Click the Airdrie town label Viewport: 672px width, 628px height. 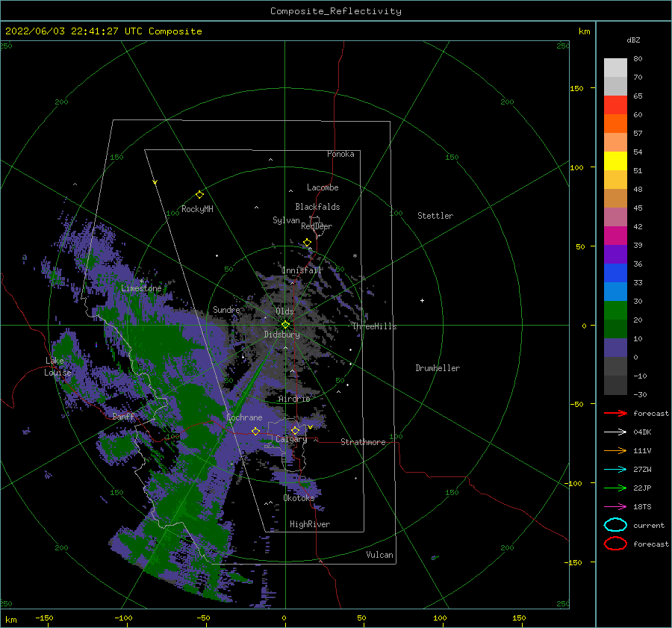(x=294, y=399)
